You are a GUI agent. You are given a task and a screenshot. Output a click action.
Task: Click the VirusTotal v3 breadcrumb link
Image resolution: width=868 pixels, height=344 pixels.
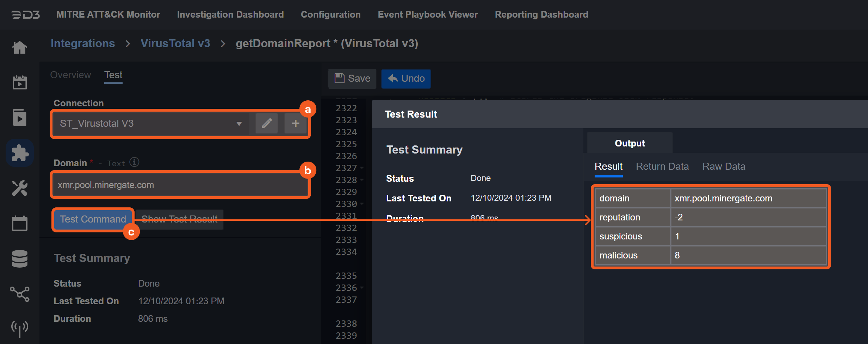175,43
